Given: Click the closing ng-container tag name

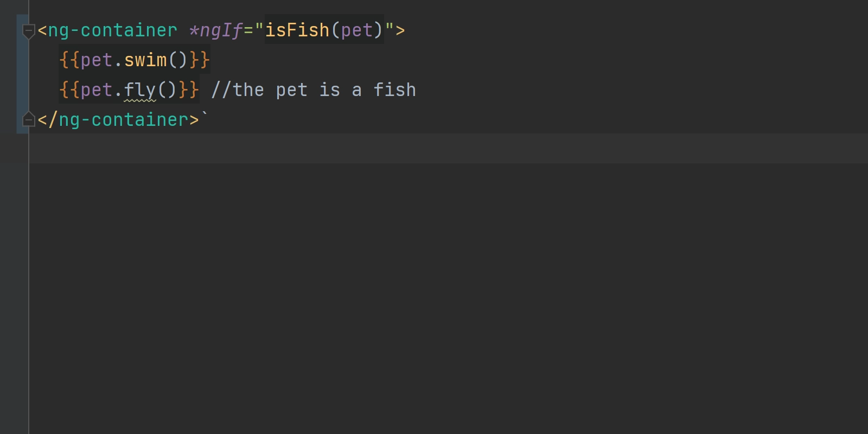Looking at the screenshot, I should [124, 120].
